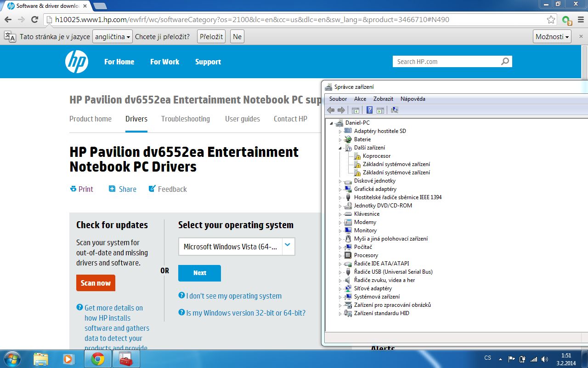Click the scan for hardware changes icon
The width and height of the screenshot is (588, 368).
(394, 110)
